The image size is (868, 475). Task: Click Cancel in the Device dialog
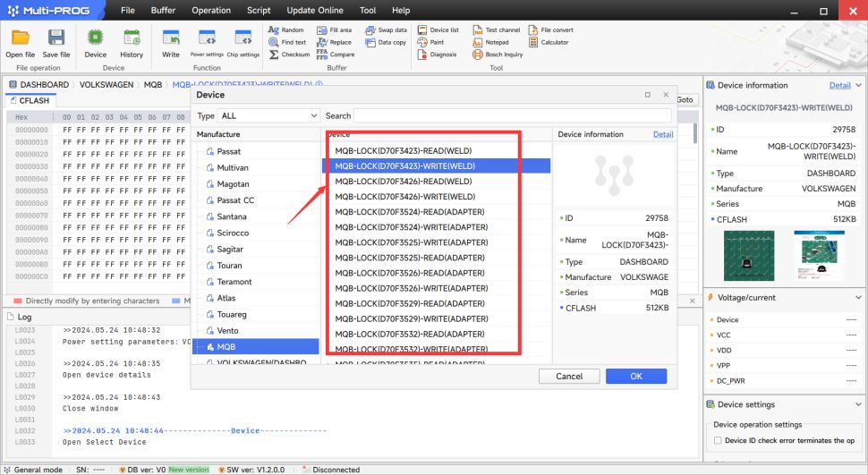tap(569, 377)
